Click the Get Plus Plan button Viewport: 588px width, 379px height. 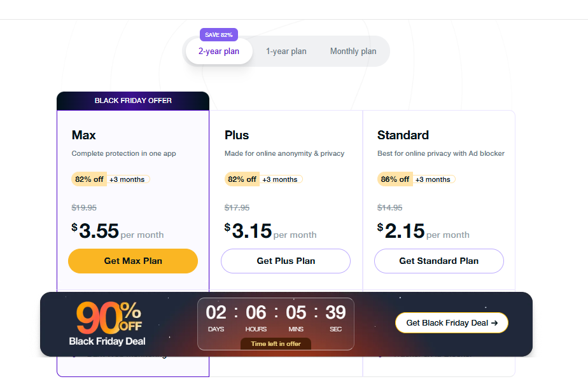pyautogui.click(x=285, y=261)
